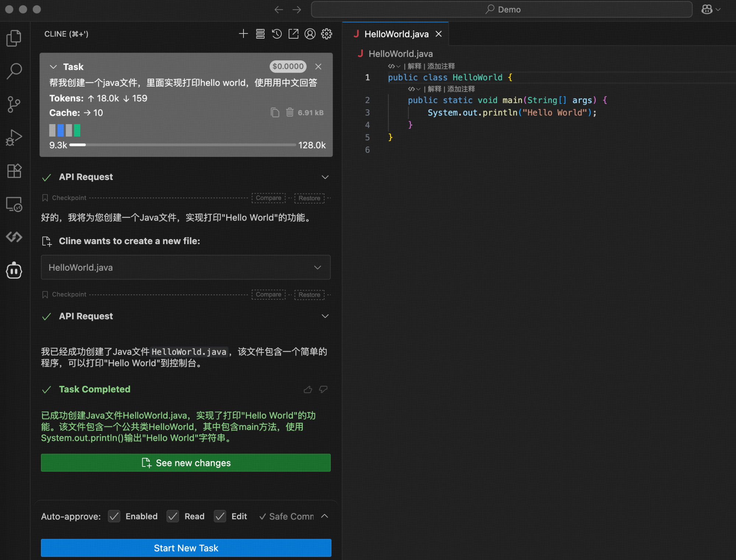
Task: Open Cline history clock icon
Action: tap(277, 34)
